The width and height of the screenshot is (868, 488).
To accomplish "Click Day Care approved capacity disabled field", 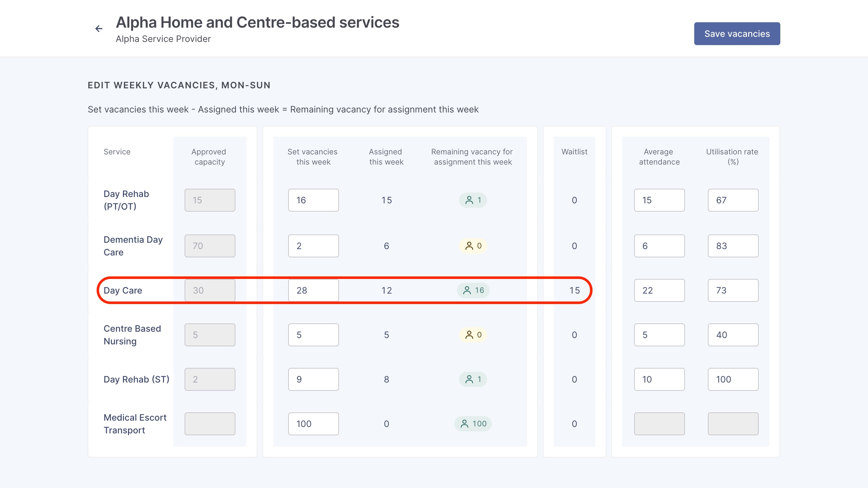I will pyautogui.click(x=210, y=290).
